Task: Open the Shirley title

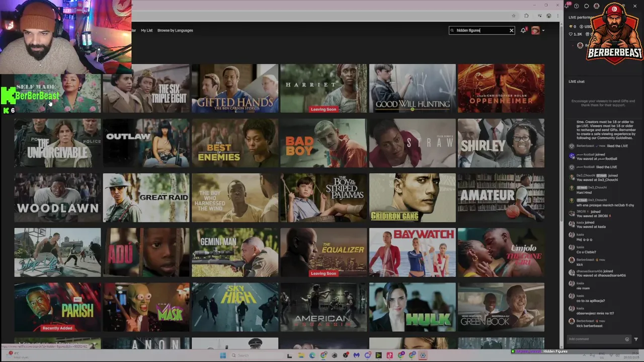Action: click(501, 143)
